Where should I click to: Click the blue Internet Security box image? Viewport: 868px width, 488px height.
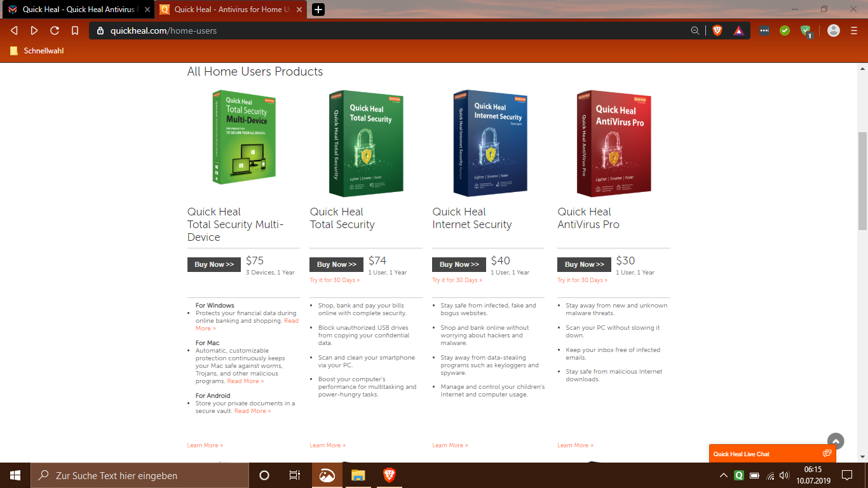490,144
